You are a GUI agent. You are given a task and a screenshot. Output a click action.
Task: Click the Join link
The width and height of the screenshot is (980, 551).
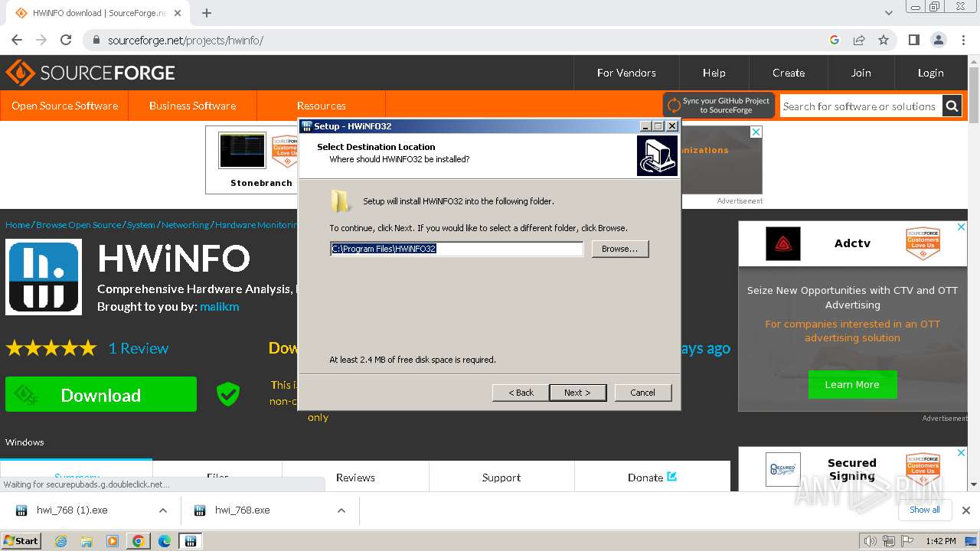pyautogui.click(x=861, y=73)
